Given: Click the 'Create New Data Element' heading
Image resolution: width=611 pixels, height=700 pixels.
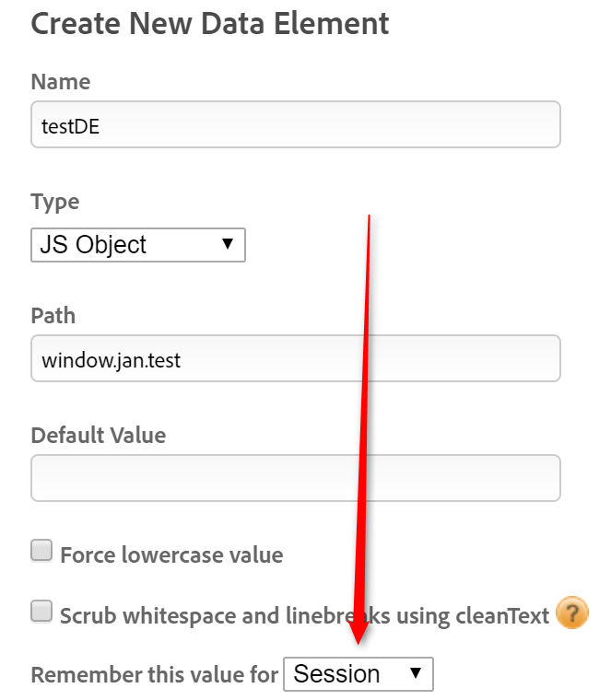Looking at the screenshot, I should [x=210, y=23].
